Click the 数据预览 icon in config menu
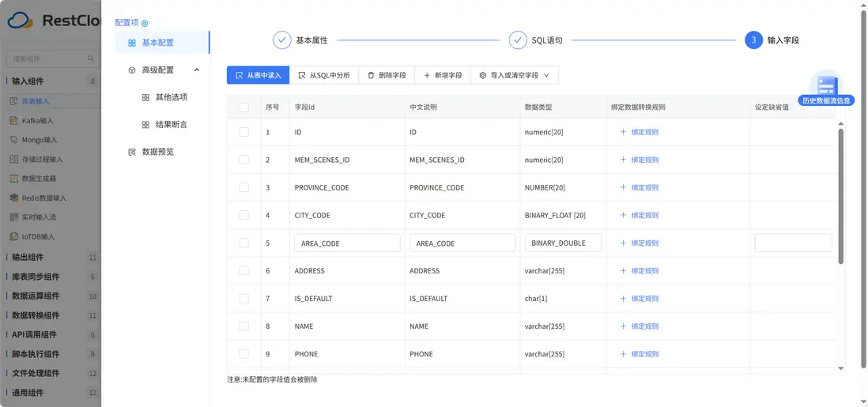The height and width of the screenshot is (407, 868). [132, 152]
